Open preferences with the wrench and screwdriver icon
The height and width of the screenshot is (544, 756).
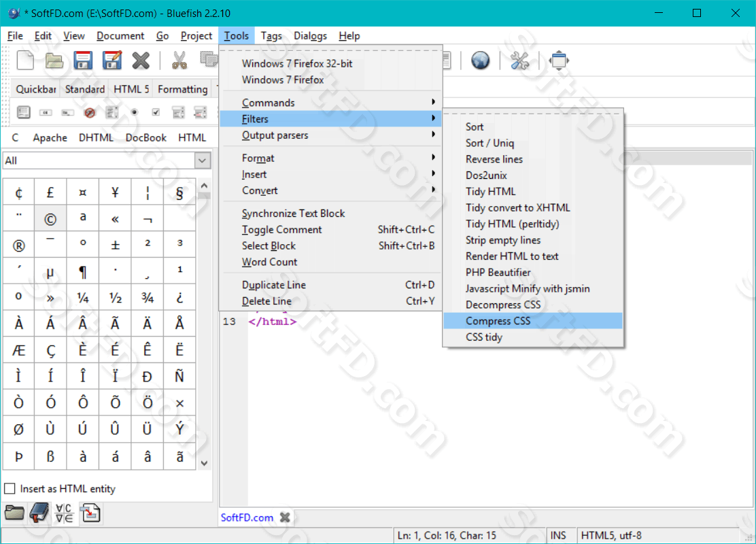(519, 61)
